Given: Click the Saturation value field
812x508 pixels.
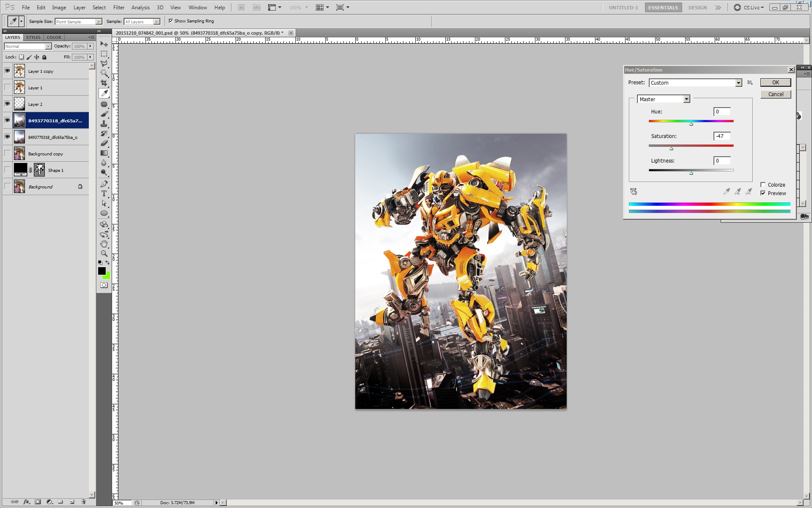Looking at the screenshot, I should [x=722, y=136].
